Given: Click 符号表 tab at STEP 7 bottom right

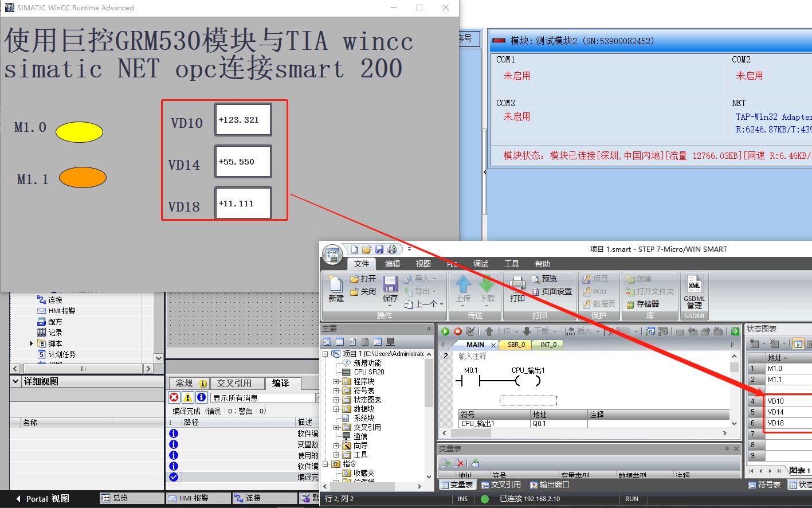Looking at the screenshot, I should (x=764, y=485).
